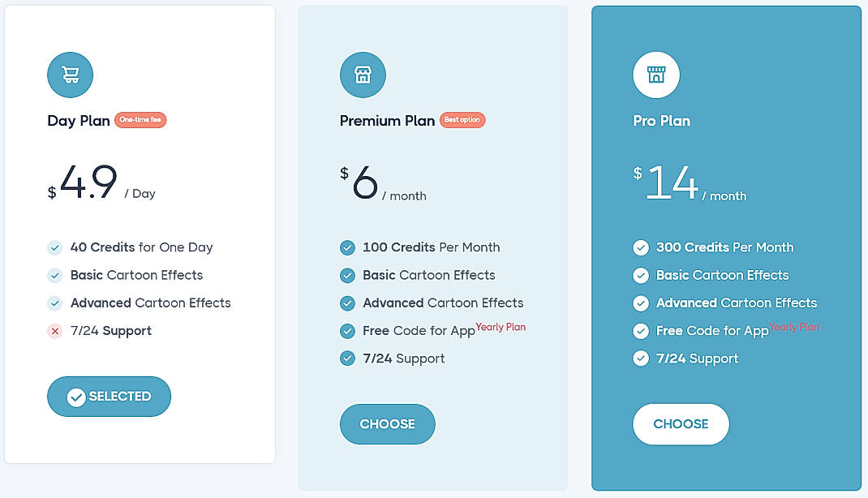Click the Best option badge on Premium Plan

462,119
